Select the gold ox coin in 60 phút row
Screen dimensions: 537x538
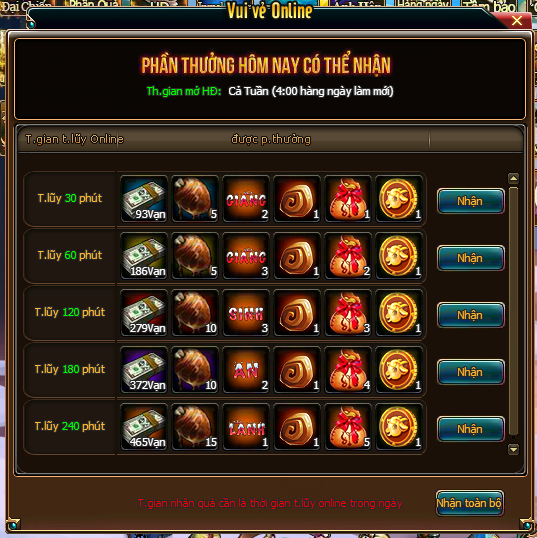tap(399, 256)
